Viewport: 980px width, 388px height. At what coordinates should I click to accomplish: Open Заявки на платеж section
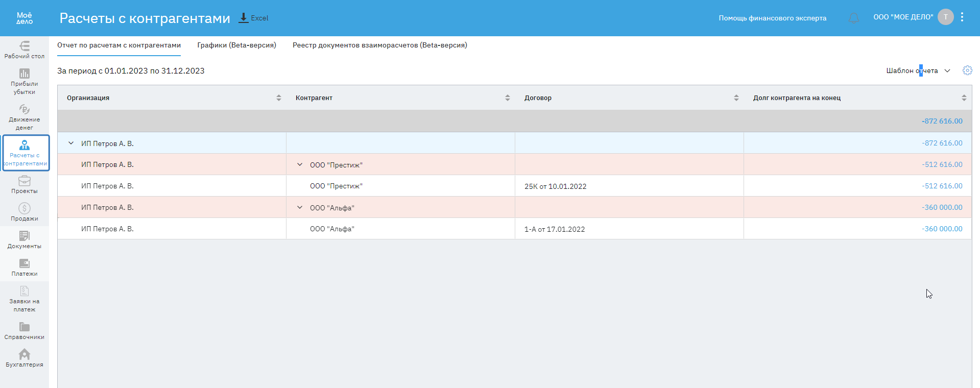[25, 299]
